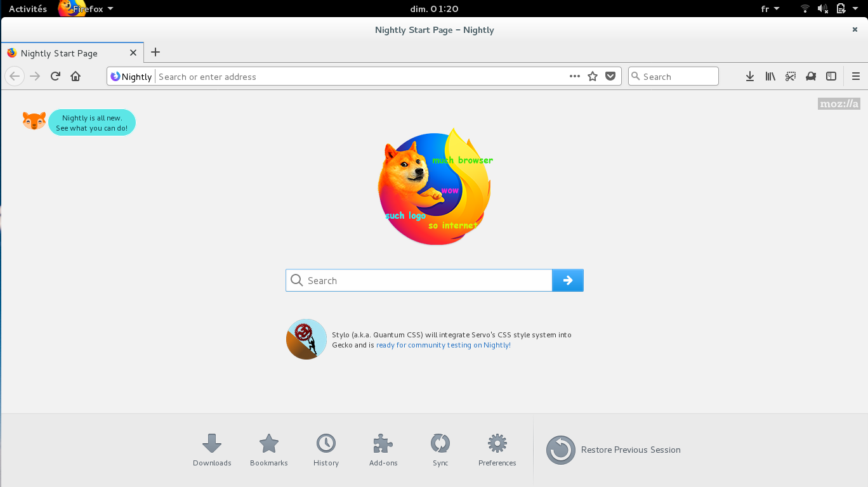
Task: Open the fr keyboard layout dropdown
Action: point(770,9)
